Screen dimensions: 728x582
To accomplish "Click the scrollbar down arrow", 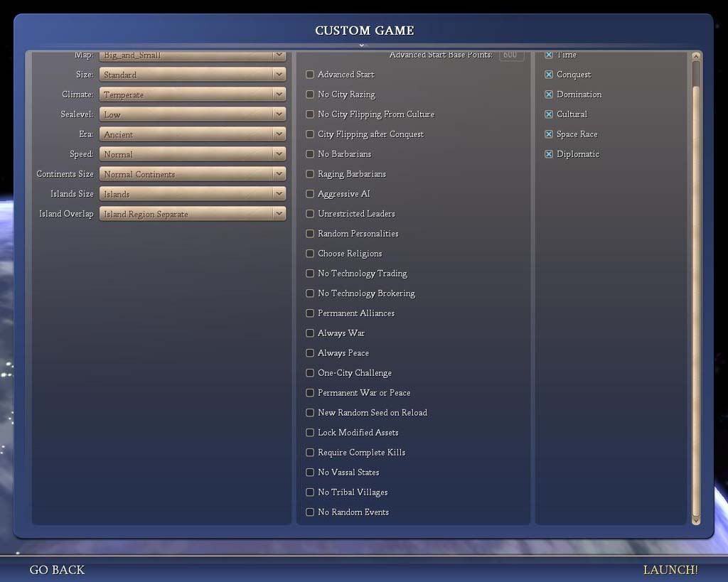I will point(696,521).
